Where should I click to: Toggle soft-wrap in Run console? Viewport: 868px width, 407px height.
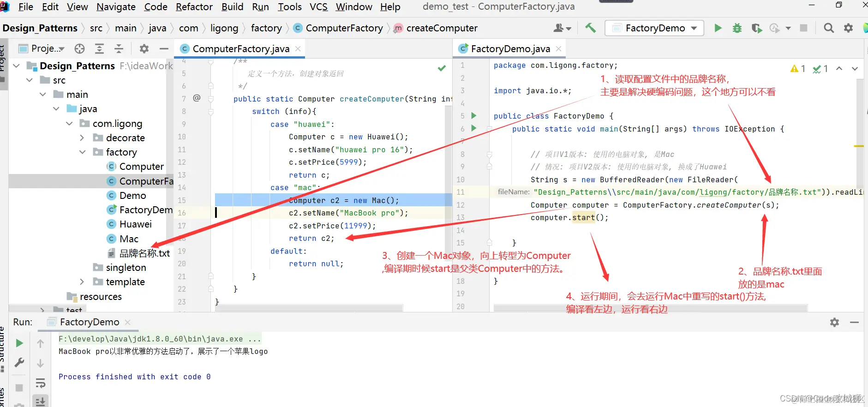tap(40, 383)
